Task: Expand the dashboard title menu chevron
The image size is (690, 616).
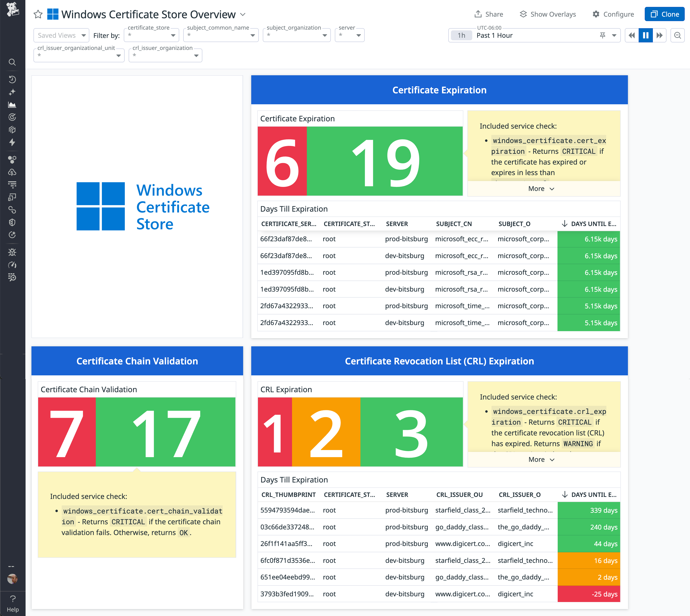Action: pos(243,15)
